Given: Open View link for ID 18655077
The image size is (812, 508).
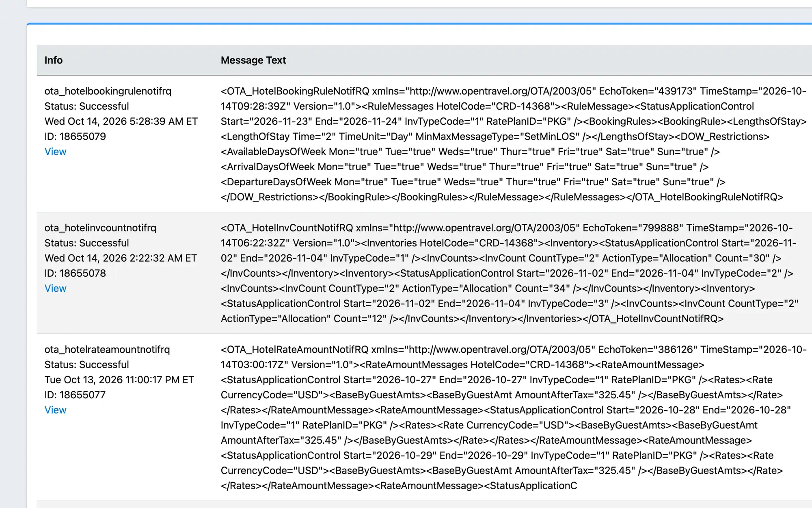Looking at the screenshot, I should coord(55,410).
